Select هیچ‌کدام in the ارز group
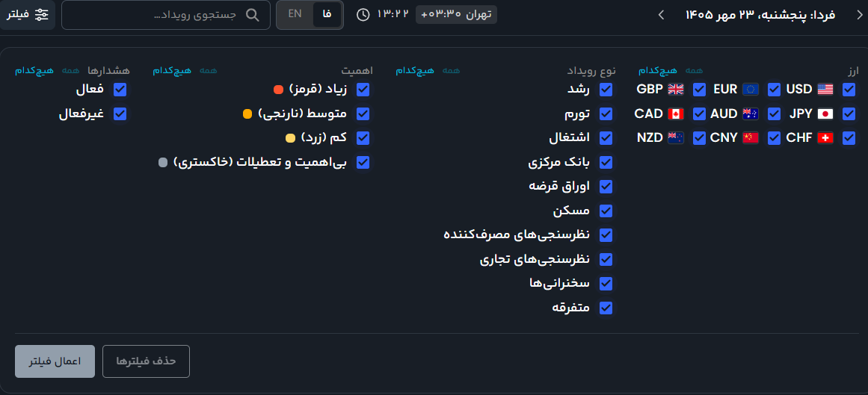This screenshot has width=868, height=395. tap(658, 71)
